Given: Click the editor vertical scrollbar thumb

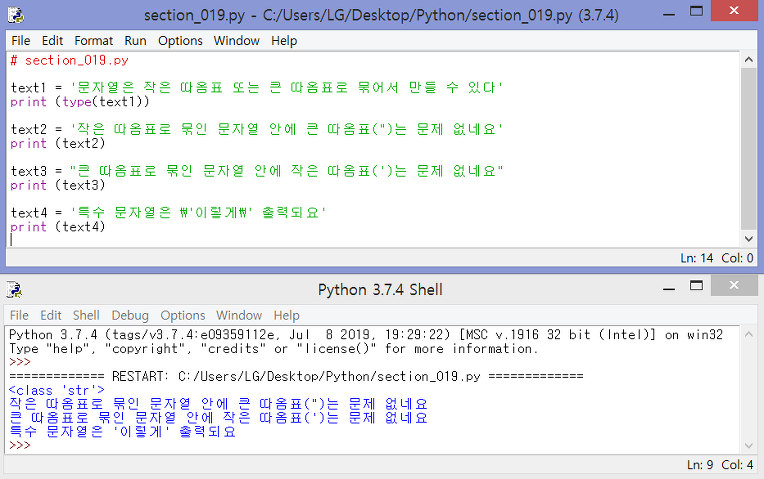Looking at the screenshot, I should click(x=749, y=149).
